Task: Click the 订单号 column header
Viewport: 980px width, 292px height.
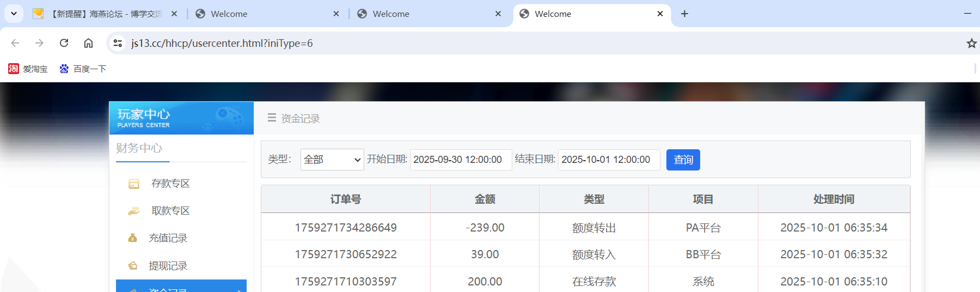Action: (346, 199)
